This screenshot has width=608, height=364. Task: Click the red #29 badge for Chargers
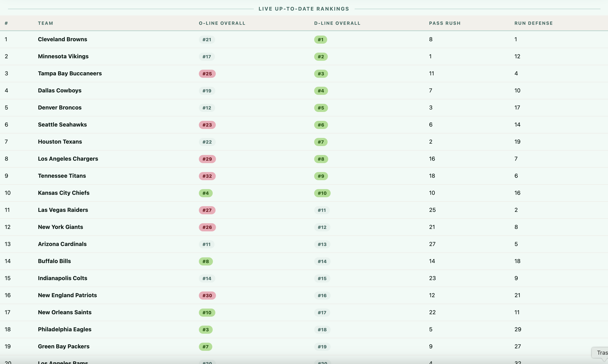click(x=207, y=159)
